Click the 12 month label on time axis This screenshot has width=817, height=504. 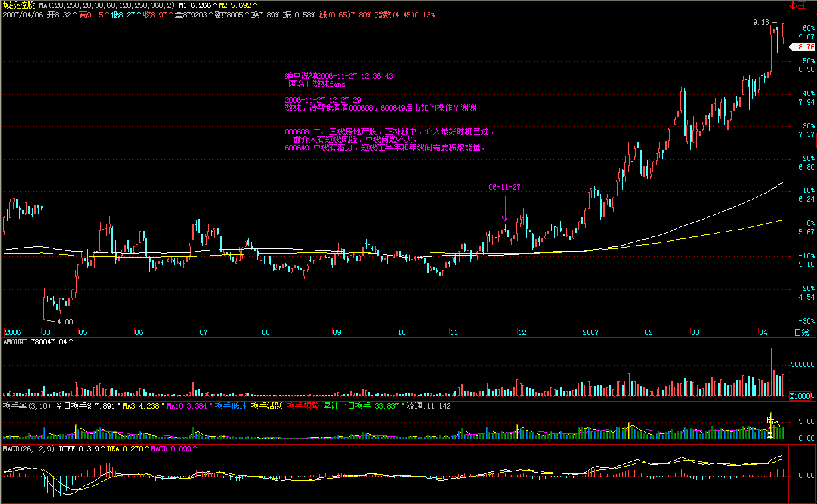pos(522,332)
